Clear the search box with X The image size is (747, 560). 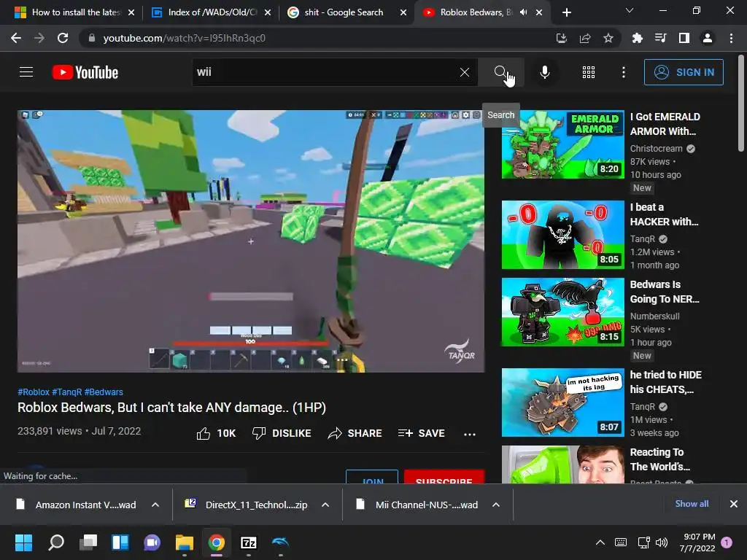pos(465,72)
